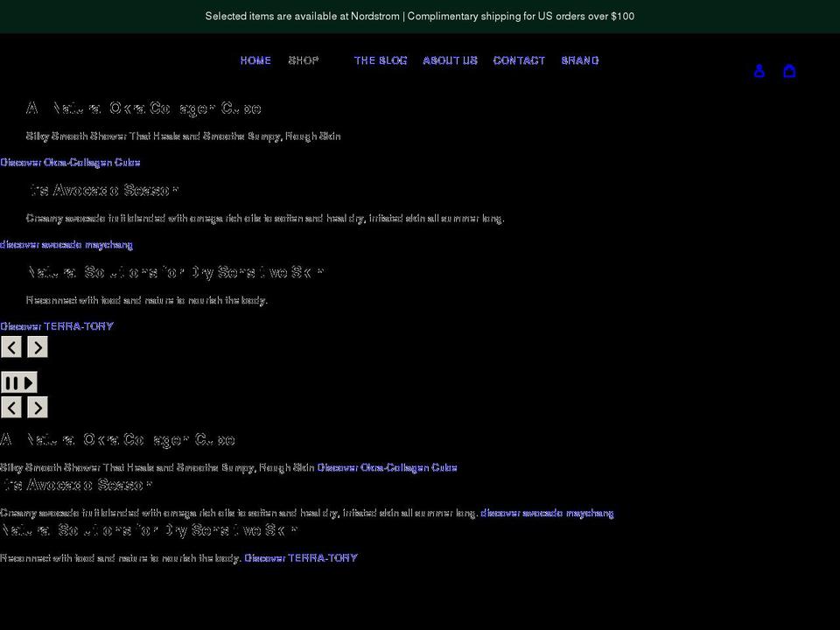Open the account login icon
Viewport: 840px width, 630px height.
[759, 71]
